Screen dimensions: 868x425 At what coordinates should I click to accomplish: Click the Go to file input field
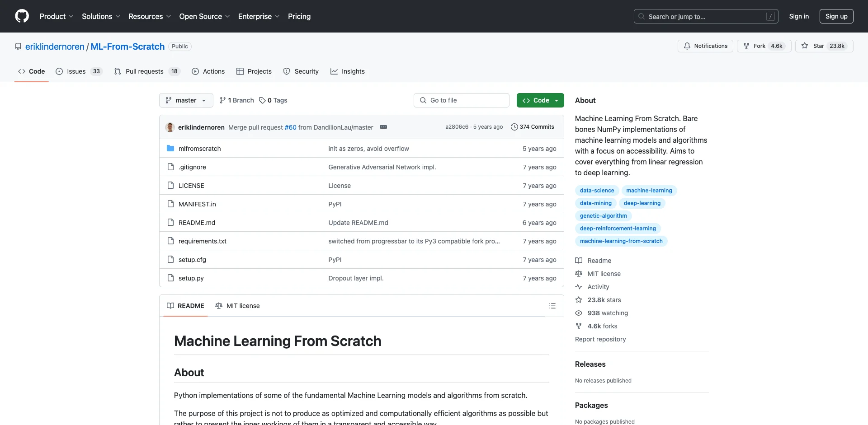(x=462, y=100)
